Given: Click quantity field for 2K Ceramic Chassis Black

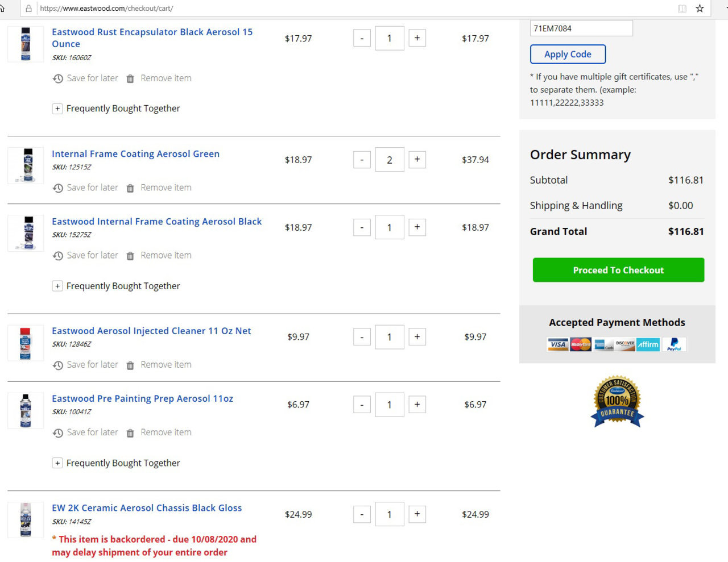Looking at the screenshot, I should 390,514.
